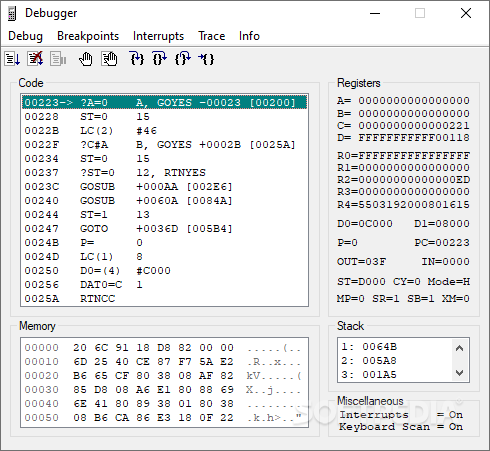The width and height of the screenshot is (490, 451).
Task: Select code line 00247 GOTO +0036D
Action: click(x=164, y=229)
